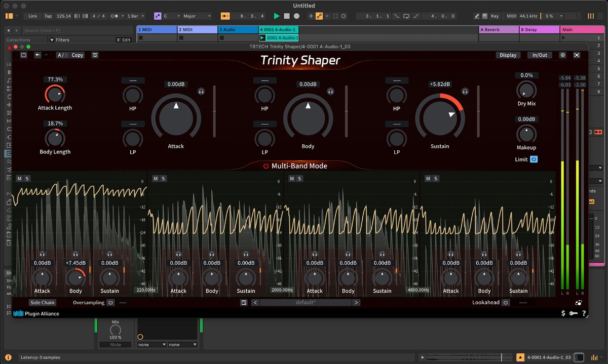This screenshot has width=608, height=364.
Task: Toggle the Limit power switch
Action: [x=534, y=159]
